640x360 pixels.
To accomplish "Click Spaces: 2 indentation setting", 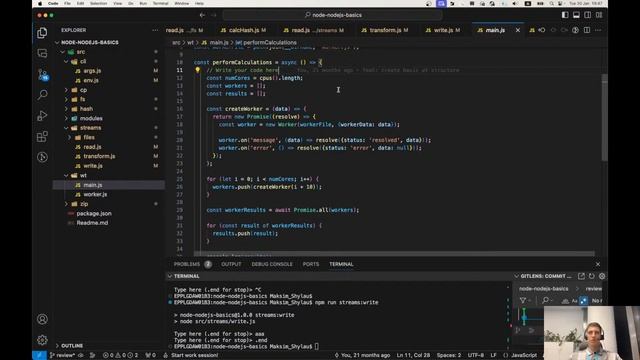I will pyautogui.click(x=449, y=356).
